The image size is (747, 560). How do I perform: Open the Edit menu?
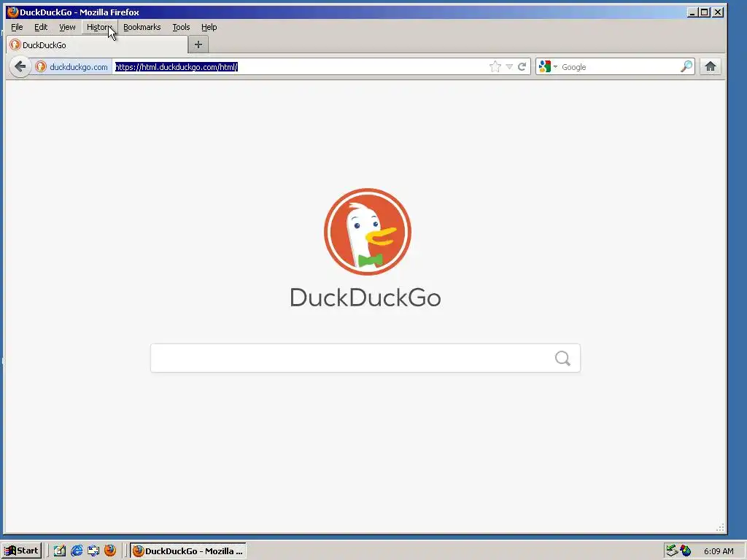pos(41,27)
